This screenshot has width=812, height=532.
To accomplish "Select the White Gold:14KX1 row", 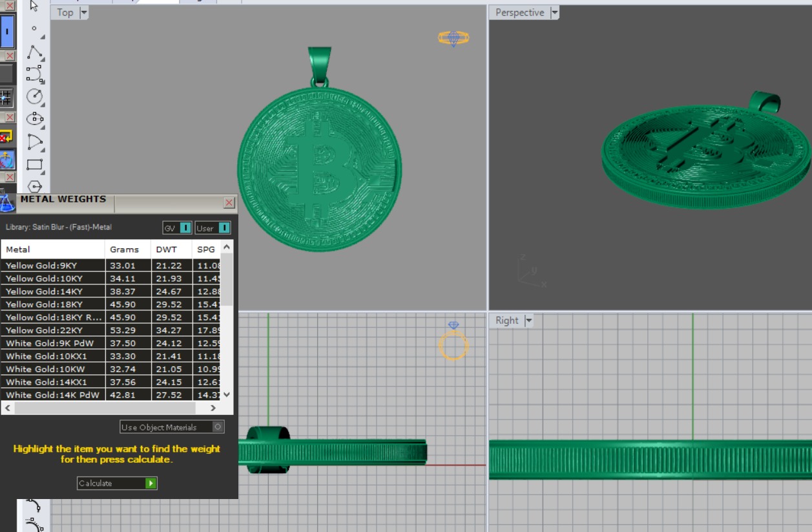I will coord(110,382).
